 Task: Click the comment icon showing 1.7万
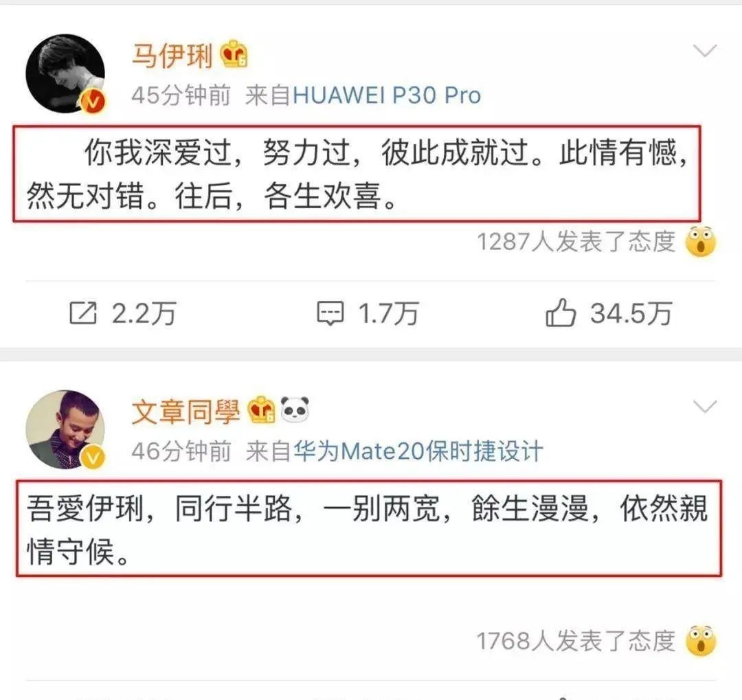pos(330,313)
